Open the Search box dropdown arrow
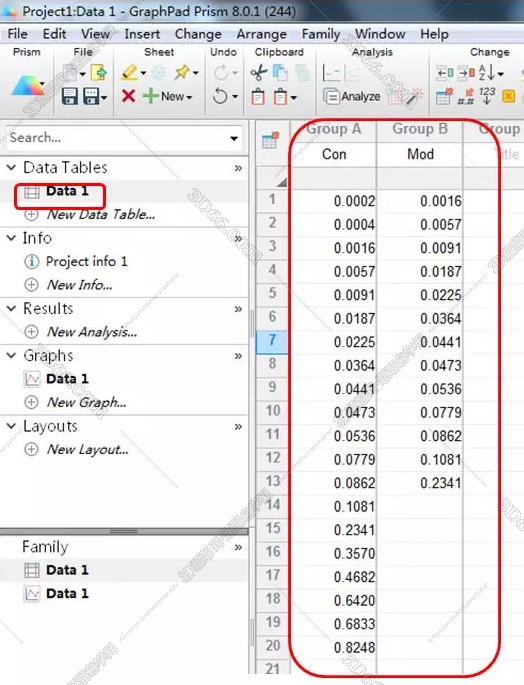Image resolution: width=524 pixels, height=685 pixels. coord(234,138)
